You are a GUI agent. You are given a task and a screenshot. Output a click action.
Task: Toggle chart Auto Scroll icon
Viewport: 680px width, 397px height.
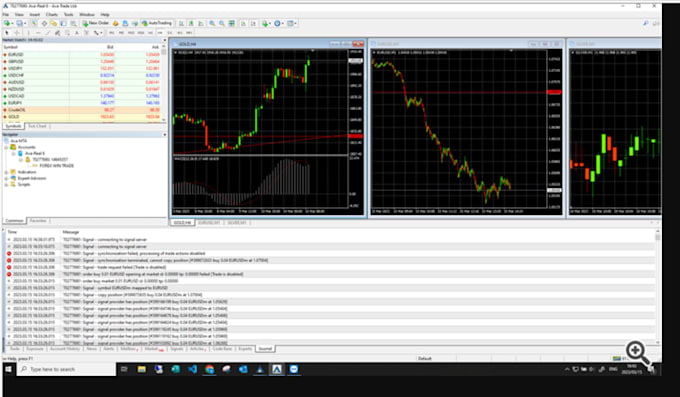243,23
